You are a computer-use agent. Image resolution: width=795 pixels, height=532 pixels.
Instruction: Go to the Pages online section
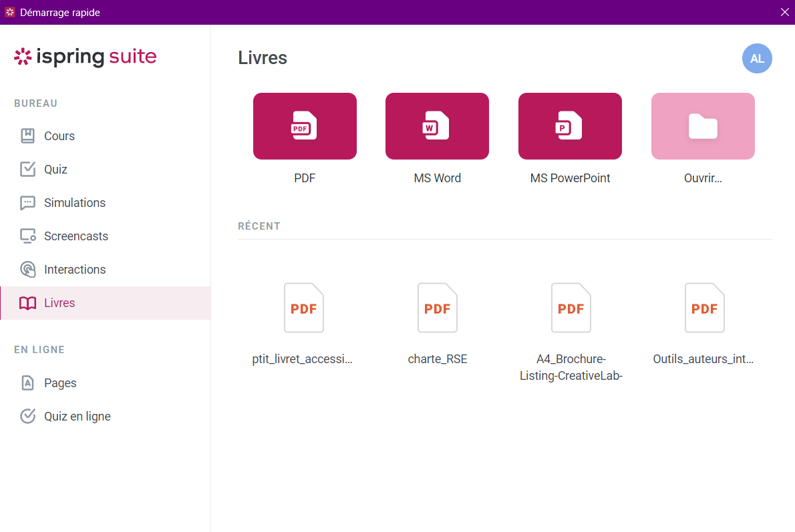(x=60, y=383)
